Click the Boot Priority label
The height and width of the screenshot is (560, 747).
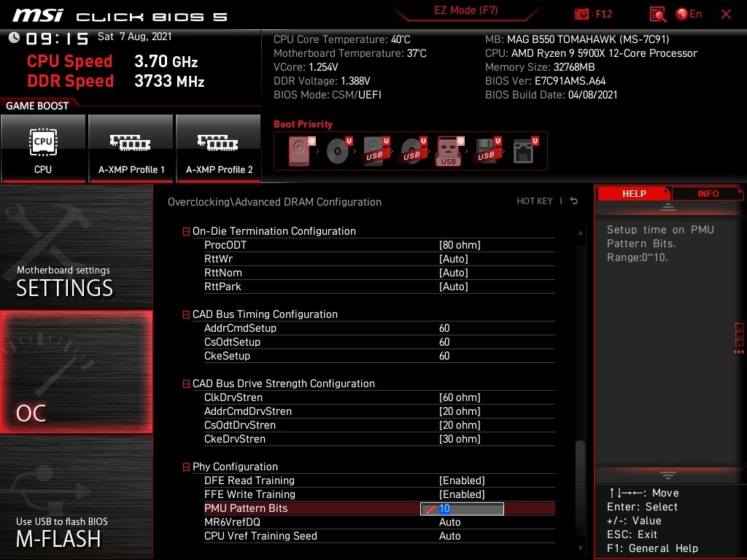303,124
